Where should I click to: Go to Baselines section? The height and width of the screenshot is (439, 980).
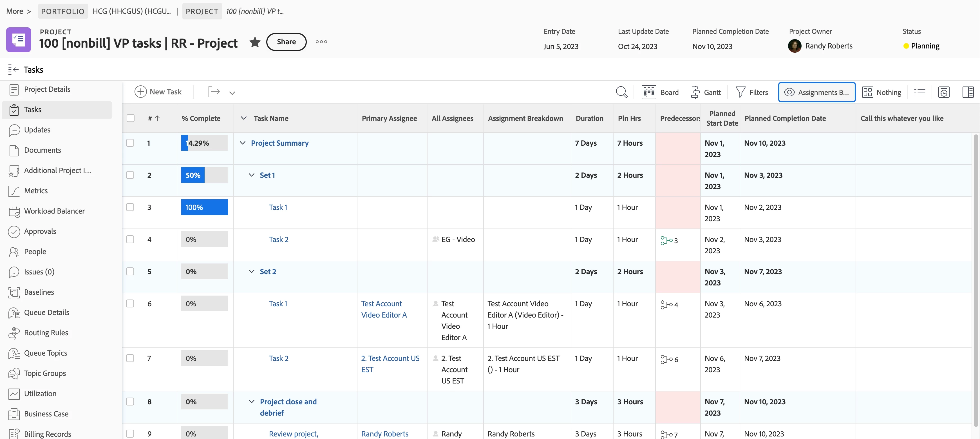pyautogui.click(x=39, y=292)
